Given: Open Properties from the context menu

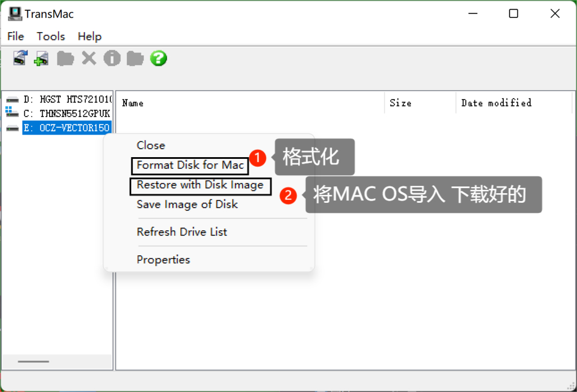Looking at the screenshot, I should pos(163,260).
